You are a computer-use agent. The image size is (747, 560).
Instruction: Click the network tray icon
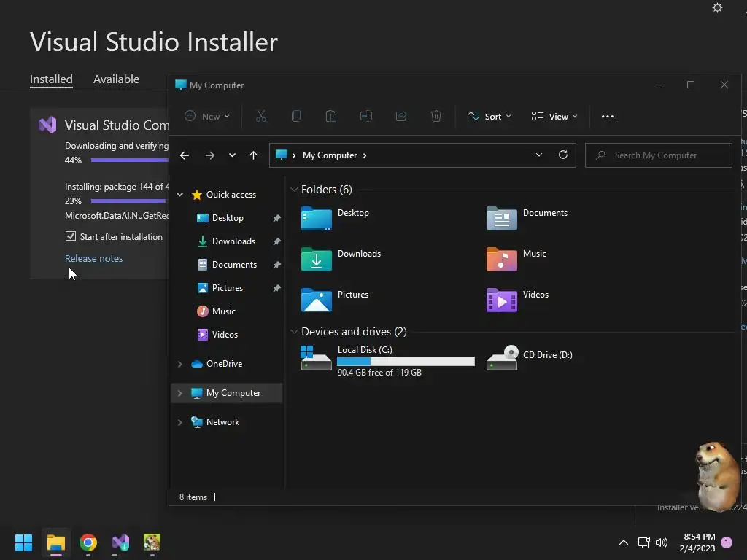pos(643,542)
